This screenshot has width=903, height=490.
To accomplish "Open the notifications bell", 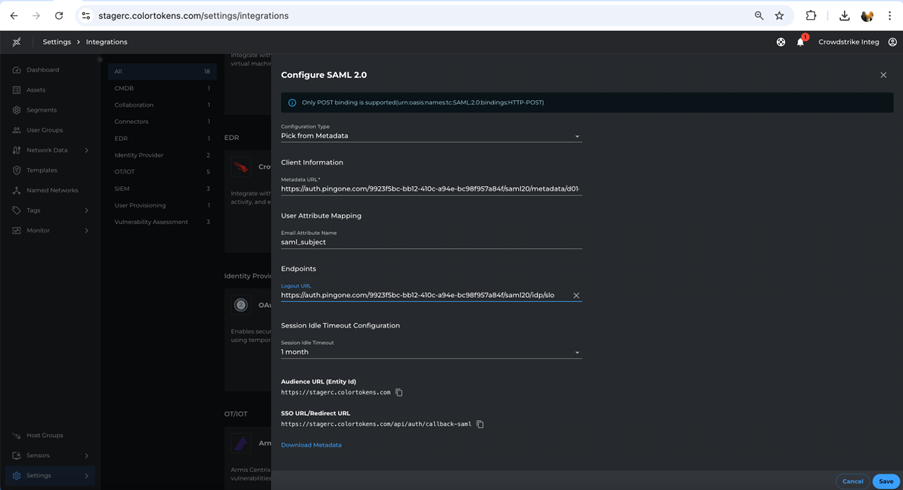I will (800, 42).
